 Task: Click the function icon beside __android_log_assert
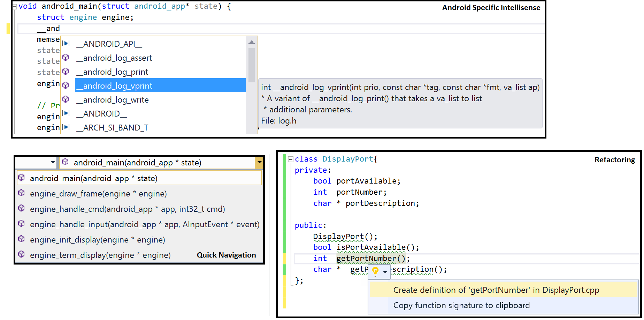click(x=66, y=57)
